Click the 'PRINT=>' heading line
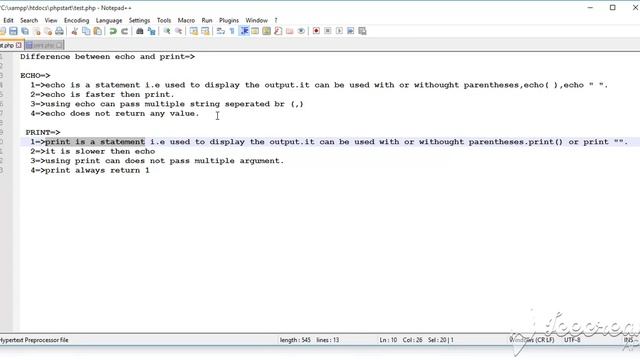 click(42, 133)
